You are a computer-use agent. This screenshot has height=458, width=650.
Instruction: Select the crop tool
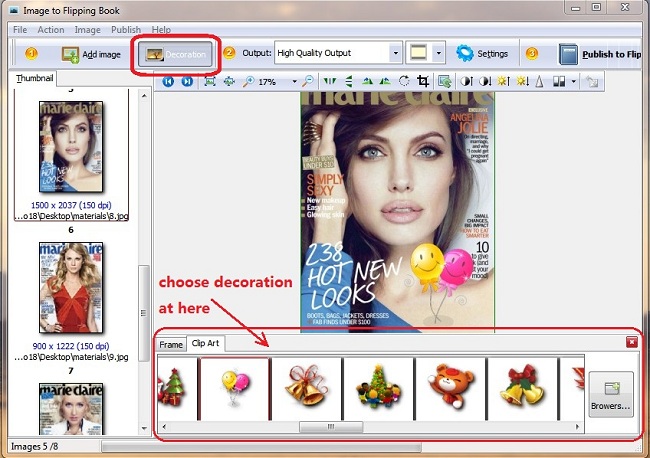(x=423, y=81)
